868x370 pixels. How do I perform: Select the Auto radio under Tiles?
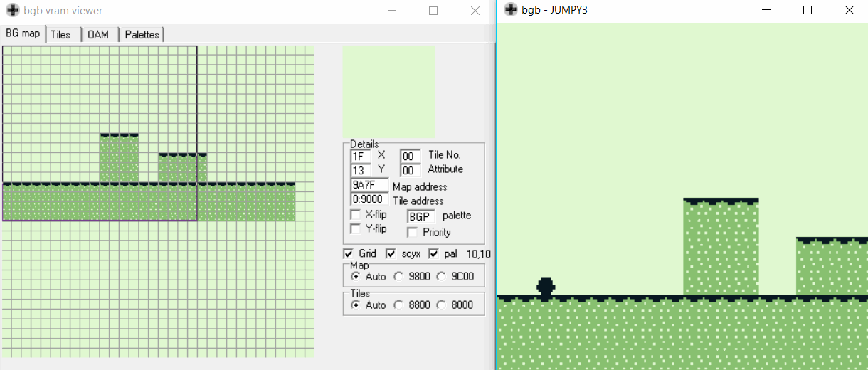click(x=356, y=305)
